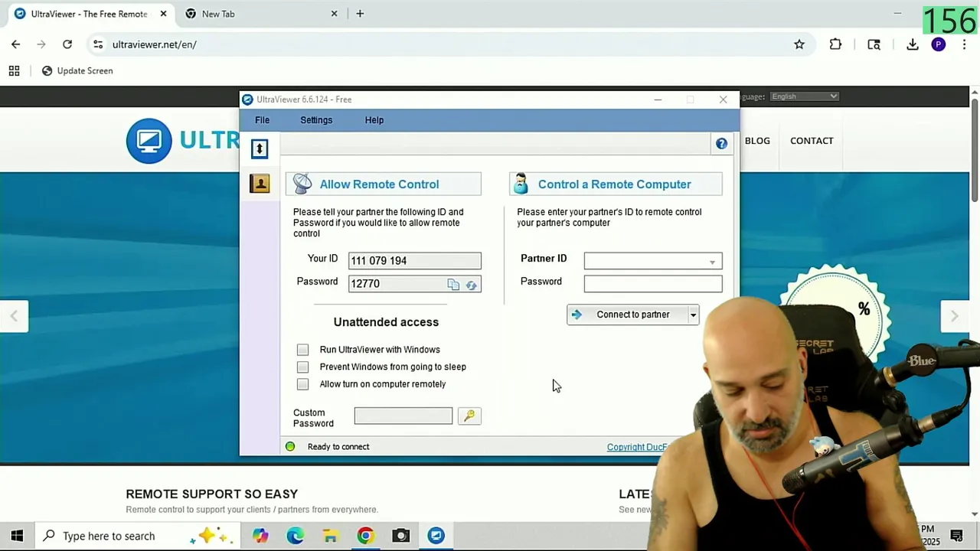Click the UltraViewer help question mark icon
The image size is (980, 551).
point(721,144)
